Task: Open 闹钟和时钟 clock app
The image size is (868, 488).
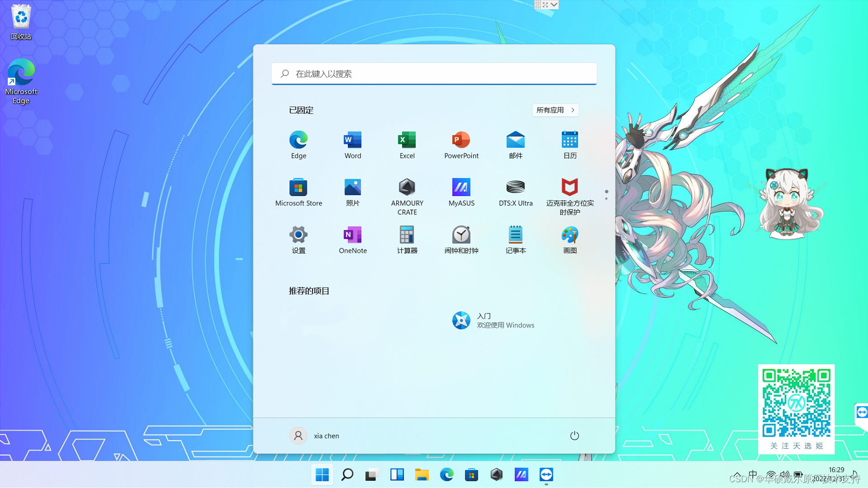Action: (461, 240)
